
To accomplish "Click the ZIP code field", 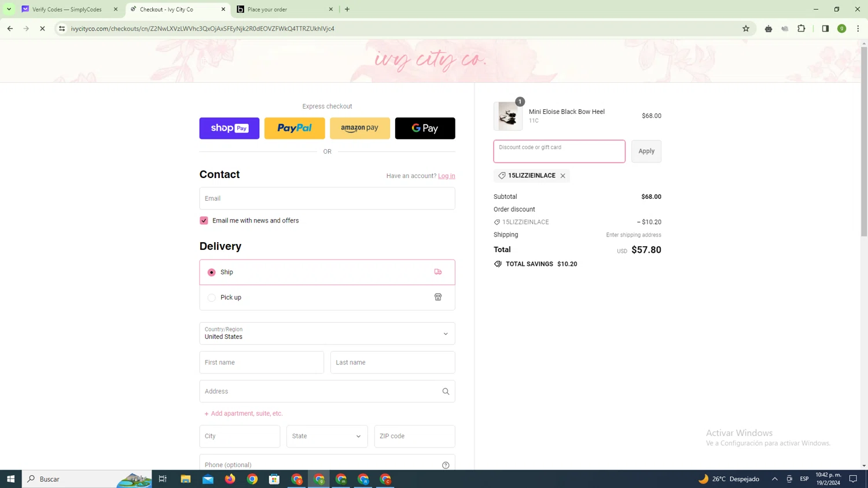I will point(415,437).
